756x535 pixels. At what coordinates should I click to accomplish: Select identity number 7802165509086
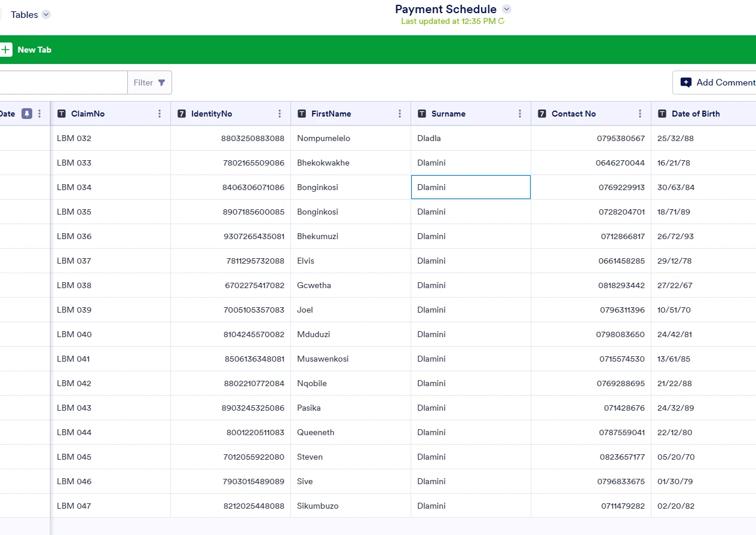tap(231, 163)
